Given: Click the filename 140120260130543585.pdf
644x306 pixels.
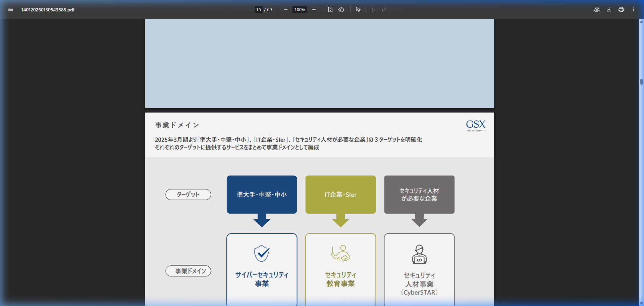Looking at the screenshot, I should click(48, 9).
